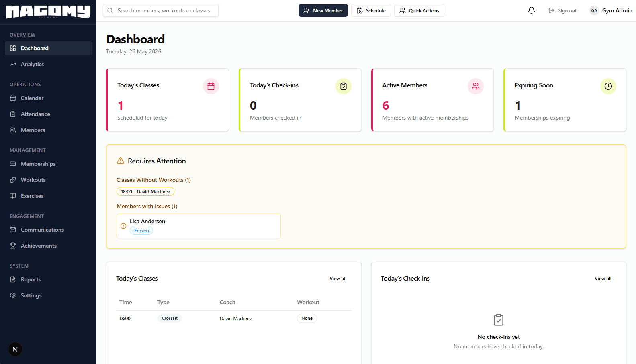Click the Settings gear icon in sidebar
This screenshot has height=364, width=636.
click(13, 295)
